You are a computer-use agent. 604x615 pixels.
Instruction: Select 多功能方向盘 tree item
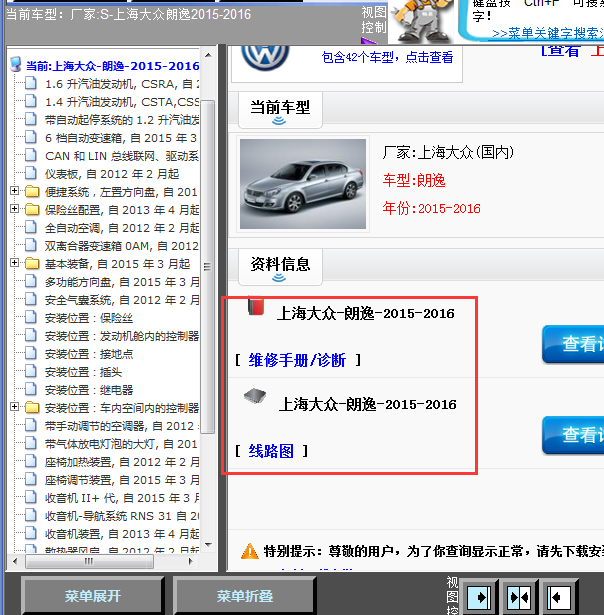point(122,282)
